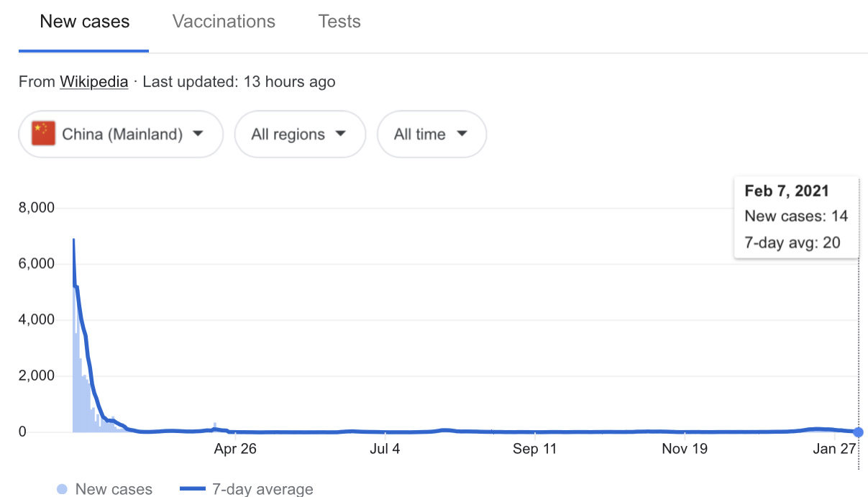The width and height of the screenshot is (868, 497).
Task: Select the New cases tab
Action: click(x=84, y=22)
